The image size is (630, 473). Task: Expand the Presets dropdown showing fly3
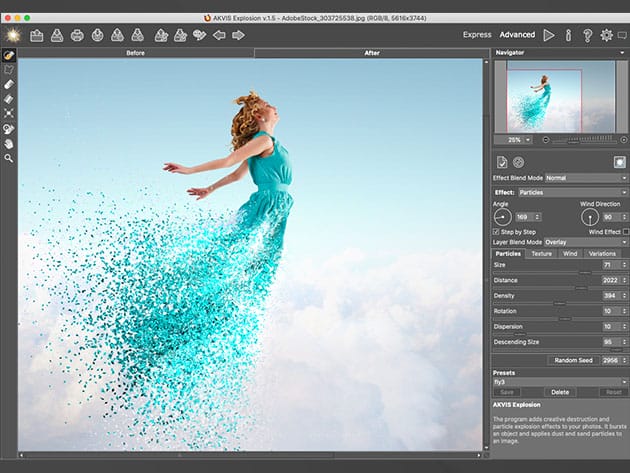560,381
